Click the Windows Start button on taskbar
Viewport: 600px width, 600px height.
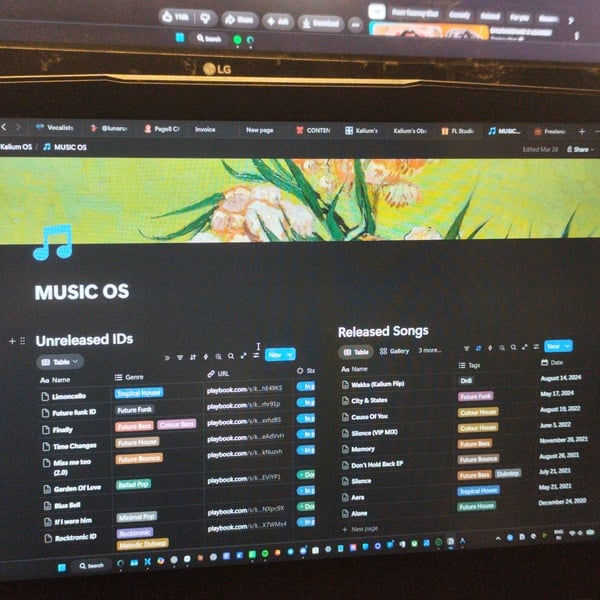click(x=62, y=568)
